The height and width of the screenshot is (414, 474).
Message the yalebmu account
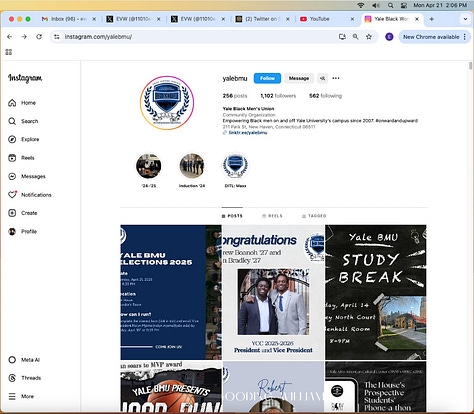pyautogui.click(x=299, y=78)
